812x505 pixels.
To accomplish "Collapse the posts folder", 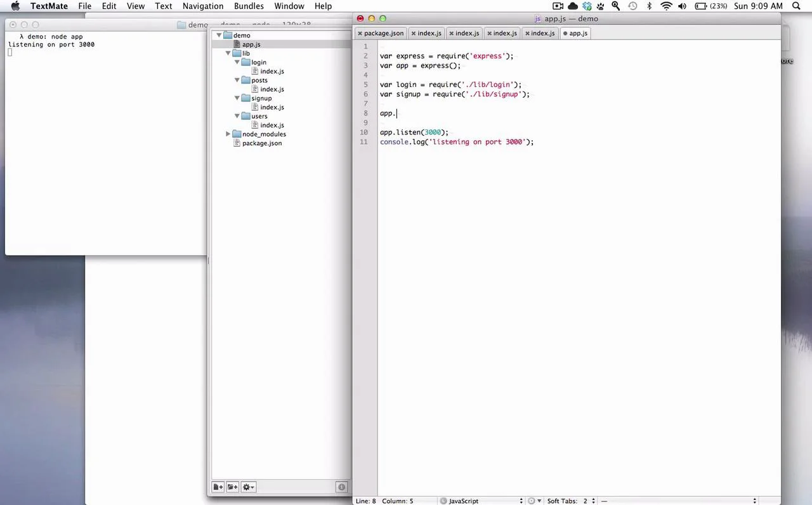I will (x=237, y=80).
